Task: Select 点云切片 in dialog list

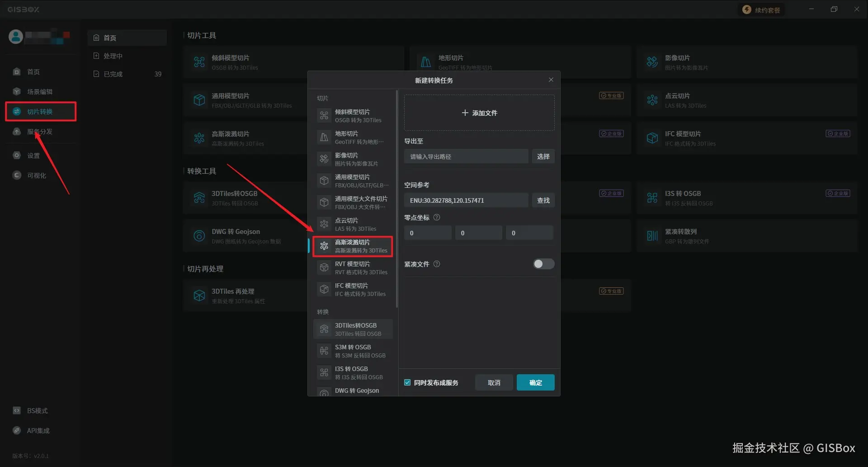Action: pos(353,224)
